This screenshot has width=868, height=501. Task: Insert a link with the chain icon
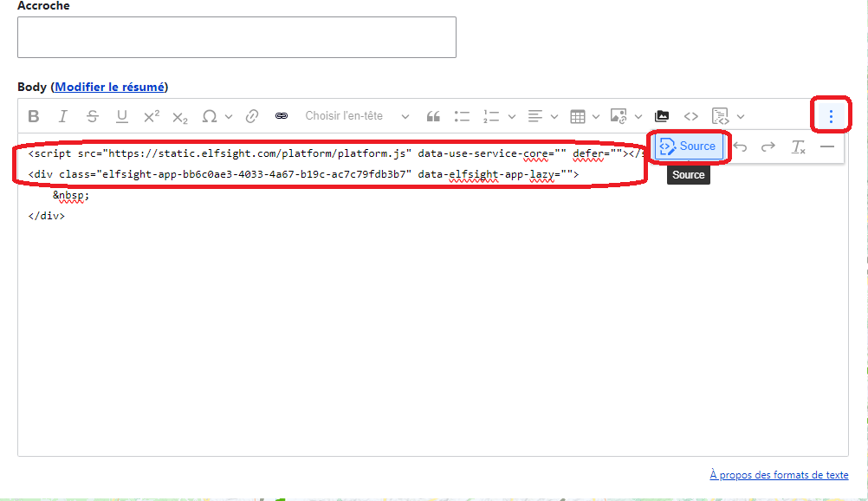click(x=252, y=115)
